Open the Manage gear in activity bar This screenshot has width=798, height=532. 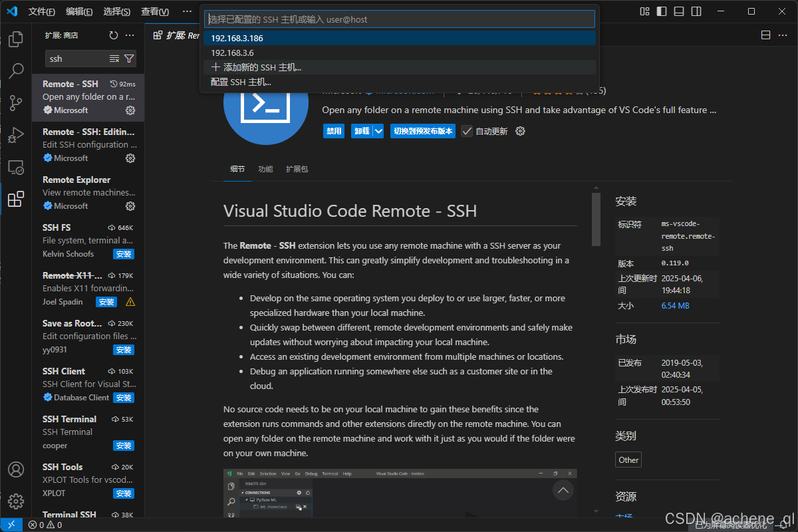tap(16, 501)
